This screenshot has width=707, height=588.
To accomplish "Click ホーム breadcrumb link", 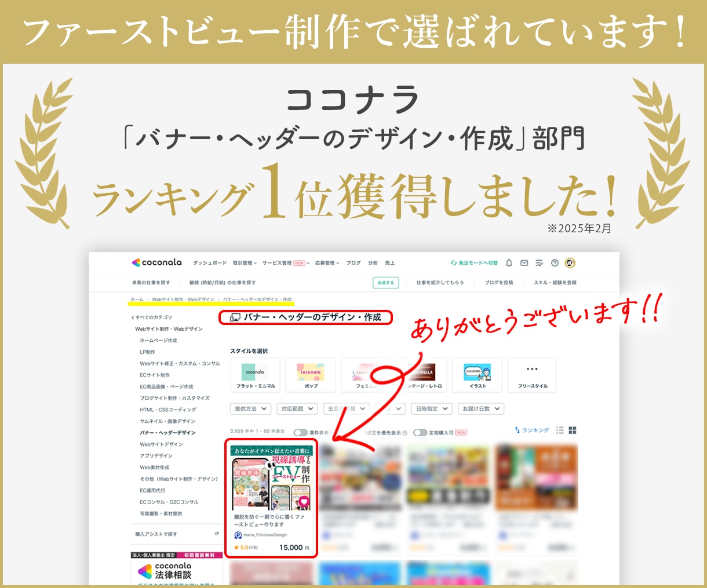I will coord(137,300).
